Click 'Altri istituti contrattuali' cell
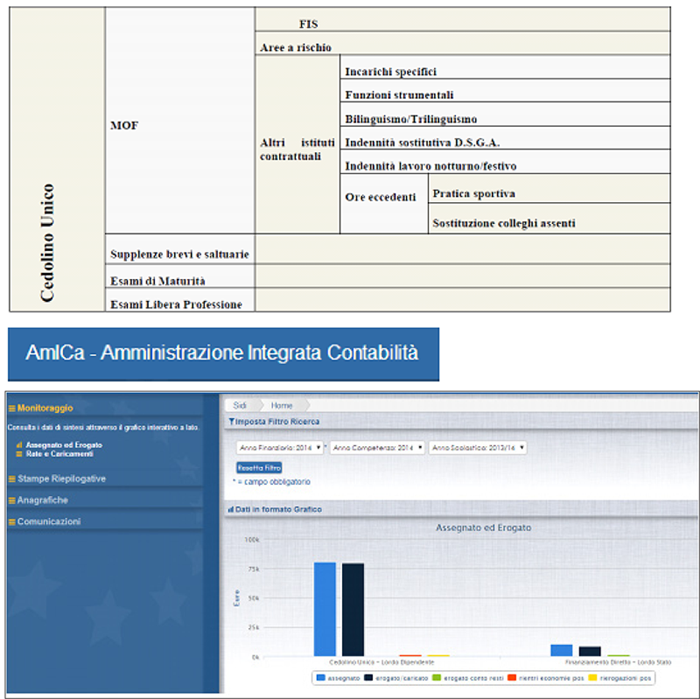700x699 pixels. coord(297,144)
